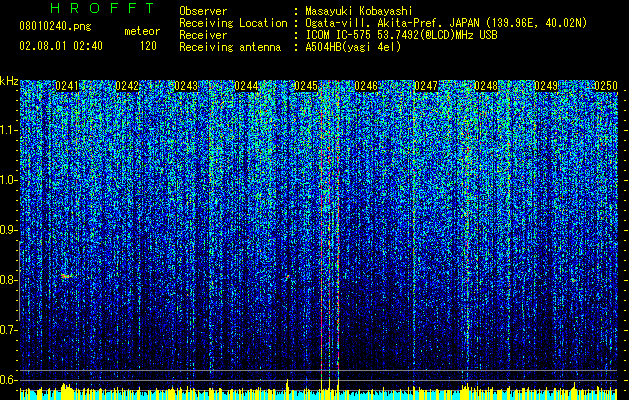Click the 1.1 kHz axis label
The height and width of the screenshot is (400, 629).
8,130
